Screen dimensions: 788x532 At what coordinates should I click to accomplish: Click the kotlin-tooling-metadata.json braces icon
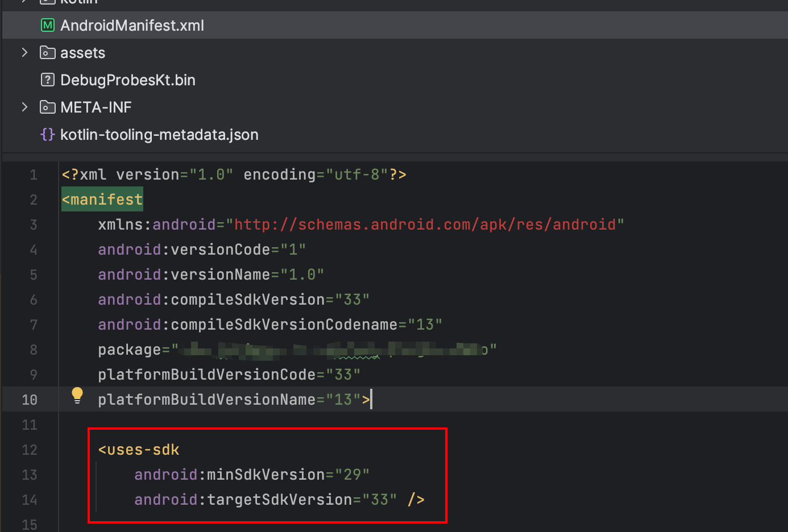48,134
